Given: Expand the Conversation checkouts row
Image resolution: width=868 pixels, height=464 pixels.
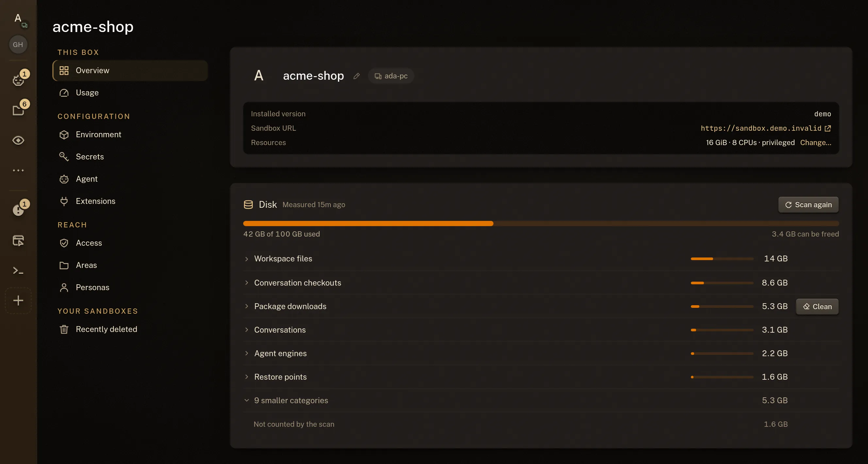Looking at the screenshot, I should 541,283.
